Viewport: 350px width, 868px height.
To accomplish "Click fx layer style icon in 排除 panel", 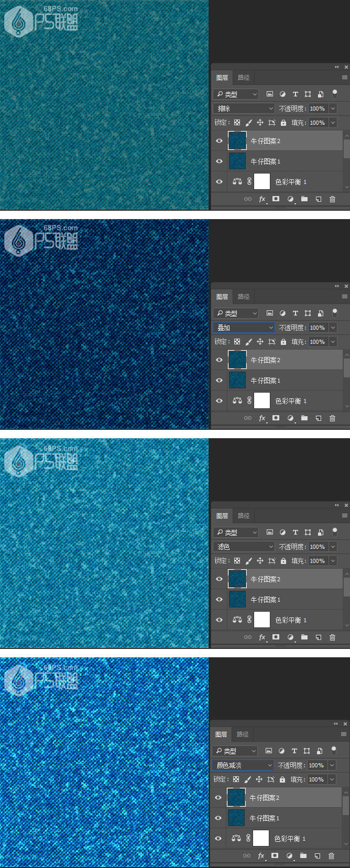I will [x=262, y=199].
